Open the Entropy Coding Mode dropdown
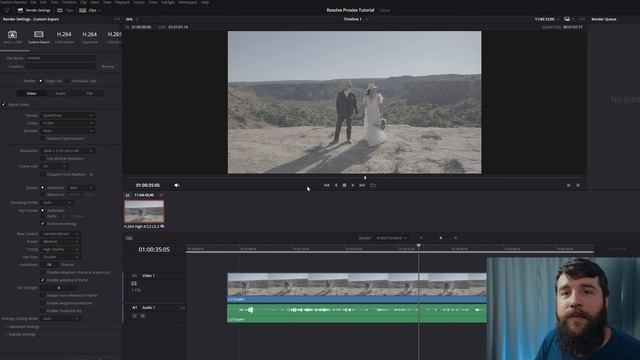The width and height of the screenshot is (640, 360). pos(60,318)
